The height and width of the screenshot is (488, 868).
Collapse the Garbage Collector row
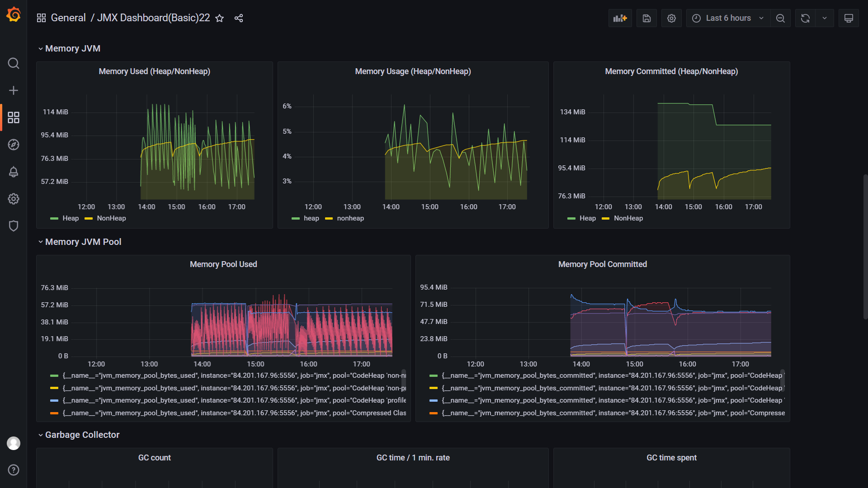point(82,435)
